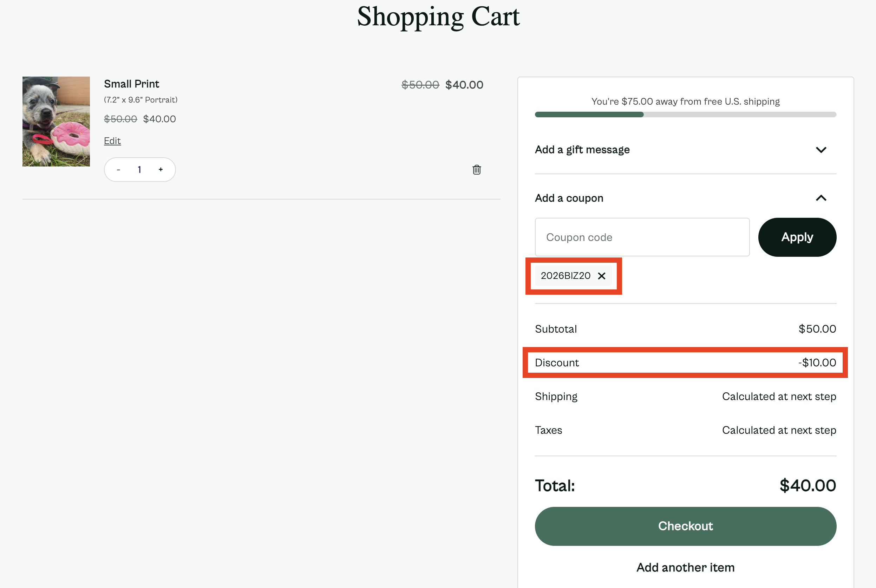
Task: Click Add another item link
Action: 685,567
